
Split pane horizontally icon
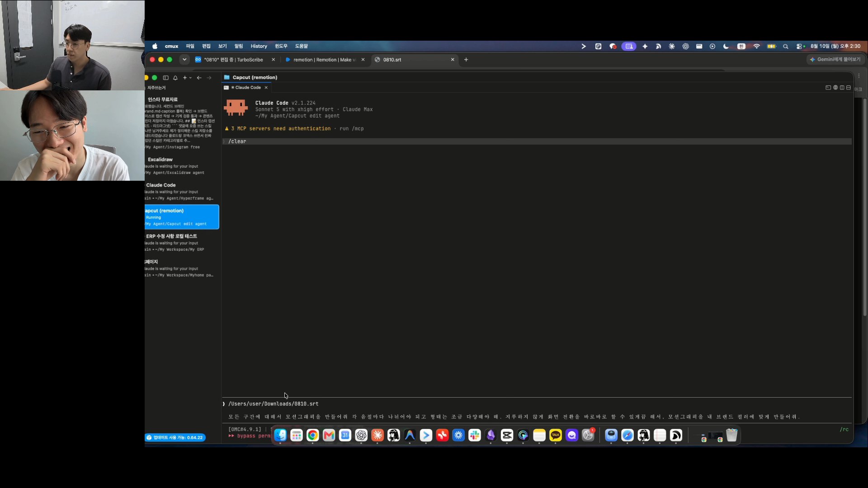click(x=849, y=88)
